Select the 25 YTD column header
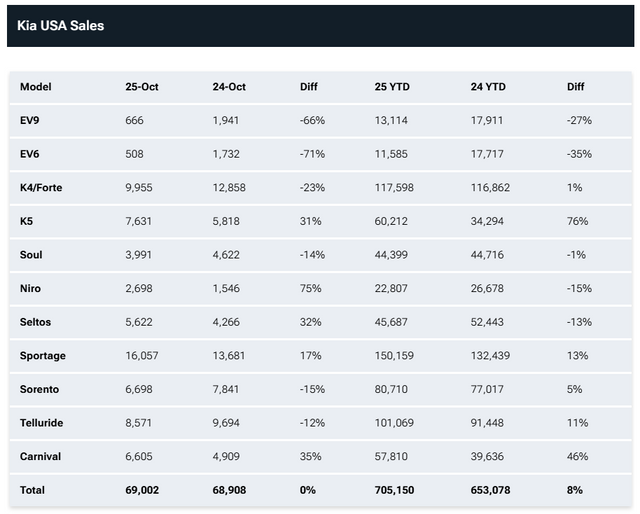This screenshot has width=640, height=514. tap(392, 87)
